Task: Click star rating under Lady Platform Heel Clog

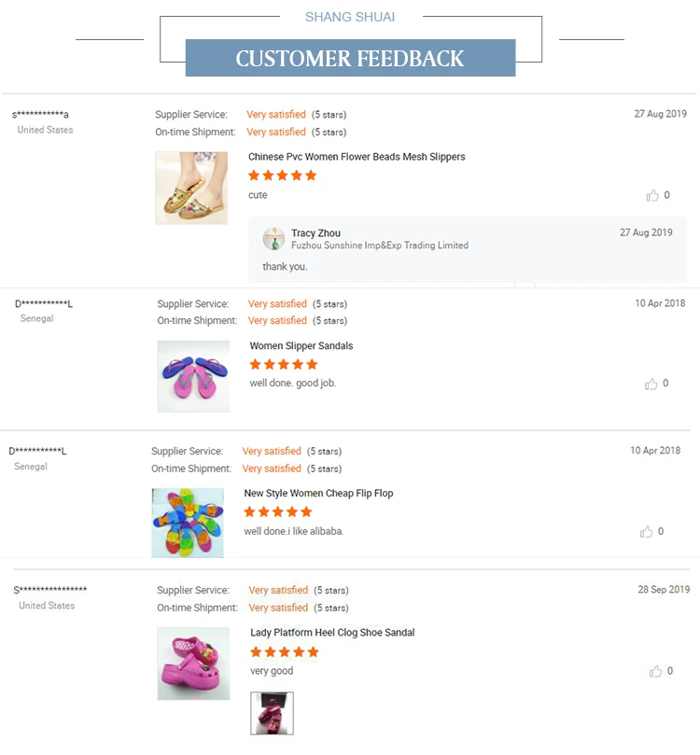Action: tap(285, 652)
